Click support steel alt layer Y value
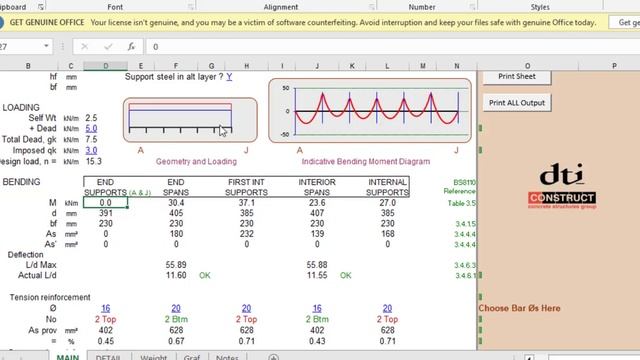Viewport: 640px width, 360px height. (229, 77)
